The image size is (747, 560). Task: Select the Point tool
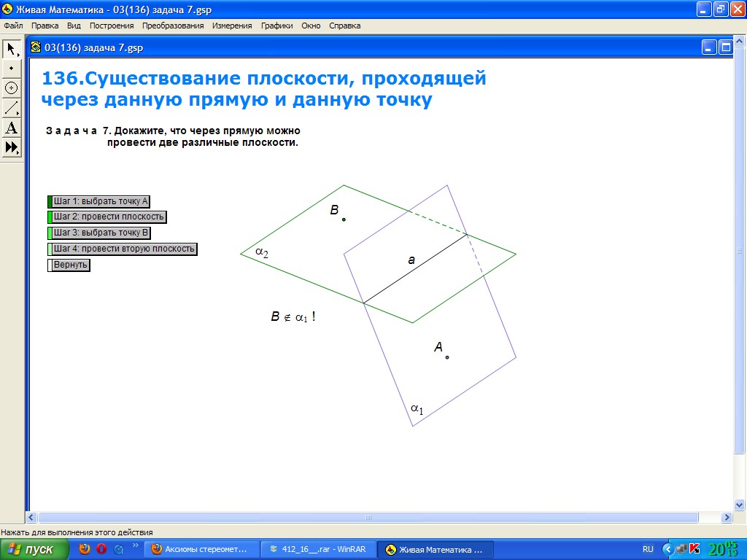[x=12, y=69]
